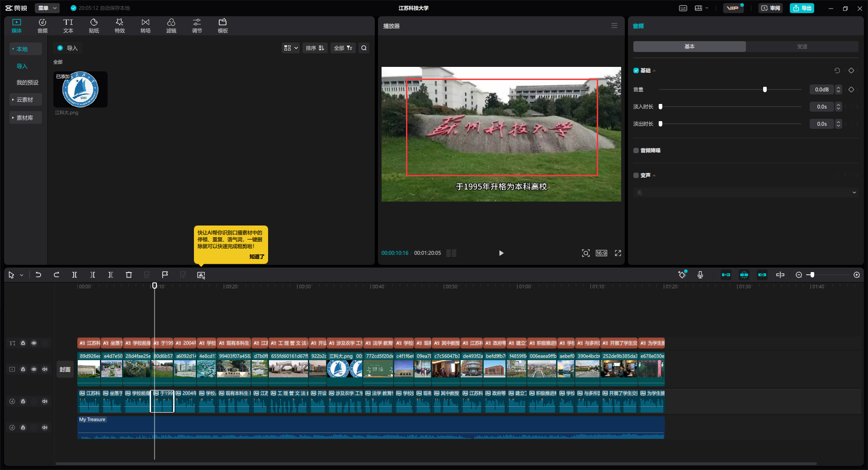This screenshot has width=868, height=470.
Task: Open the 滤镜 filters tab
Action: click(x=171, y=26)
